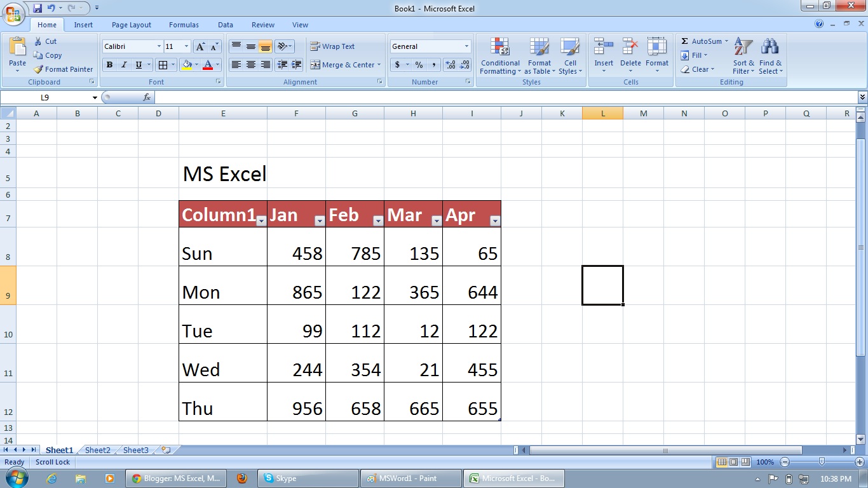
Task: Click the Increase Font Size icon
Action: 201,46
